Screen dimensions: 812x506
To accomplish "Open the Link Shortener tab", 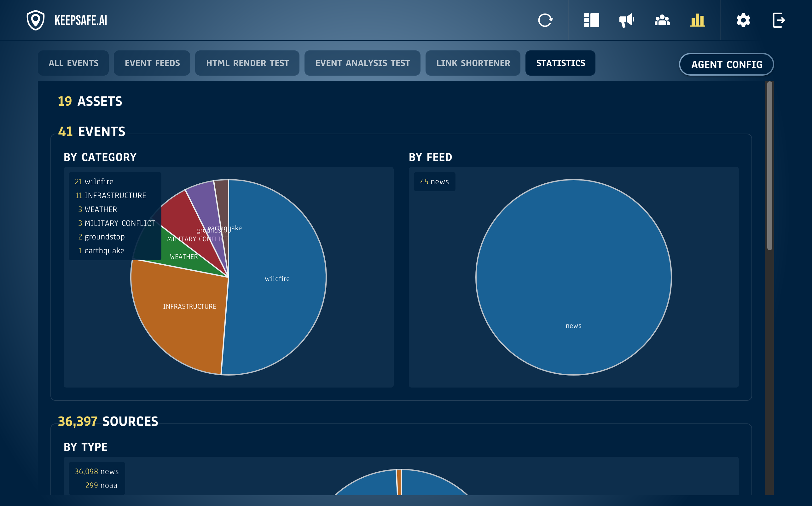I will 473,63.
